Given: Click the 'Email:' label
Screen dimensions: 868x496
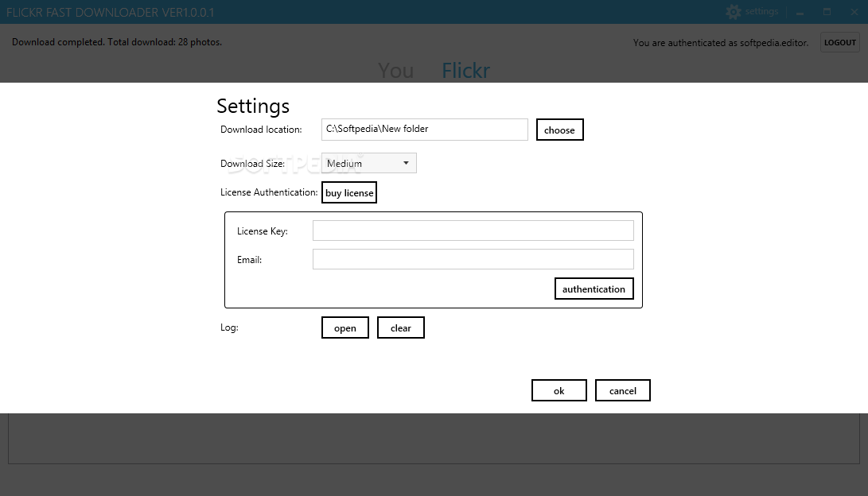Looking at the screenshot, I should [x=249, y=260].
